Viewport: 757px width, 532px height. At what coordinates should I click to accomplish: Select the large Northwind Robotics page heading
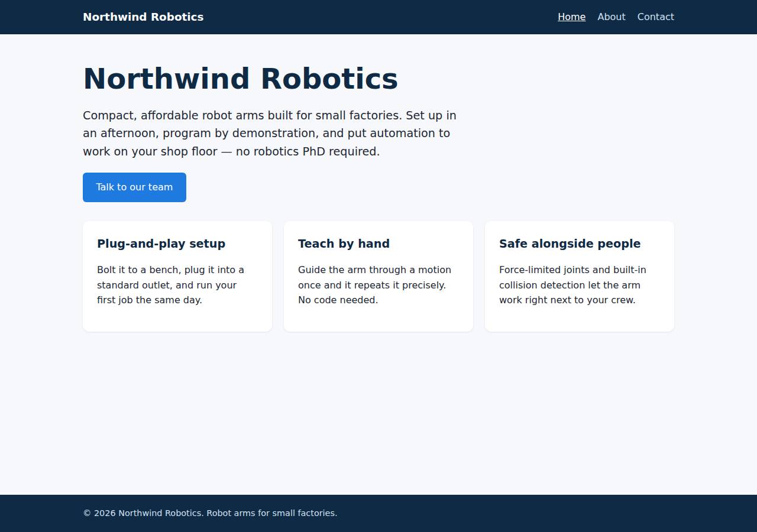click(240, 79)
